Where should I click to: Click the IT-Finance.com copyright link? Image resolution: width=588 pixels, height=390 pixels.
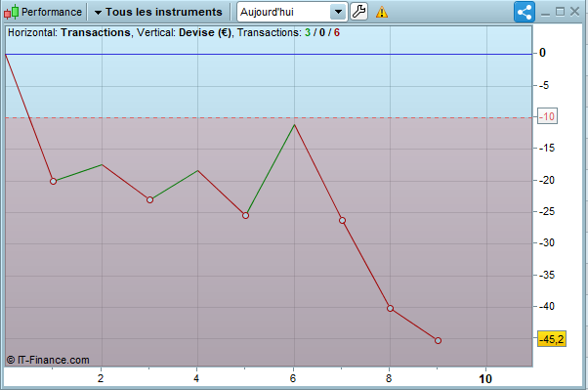48,360
